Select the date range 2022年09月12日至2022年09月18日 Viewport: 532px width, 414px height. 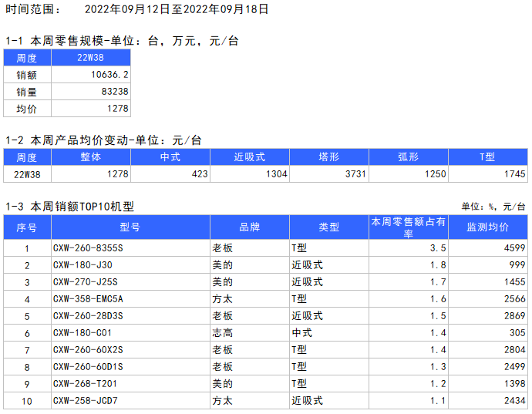click(177, 9)
